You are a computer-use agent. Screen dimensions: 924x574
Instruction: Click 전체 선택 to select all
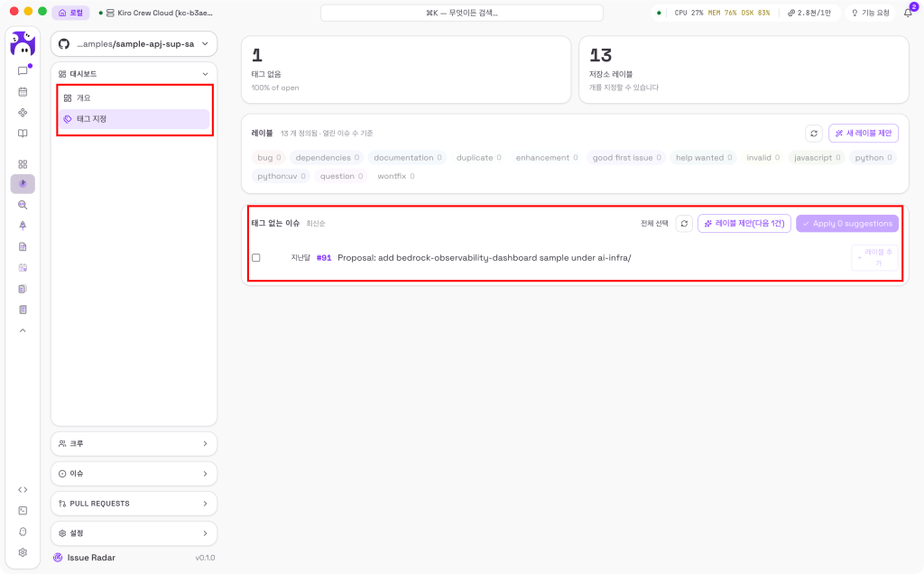(654, 223)
